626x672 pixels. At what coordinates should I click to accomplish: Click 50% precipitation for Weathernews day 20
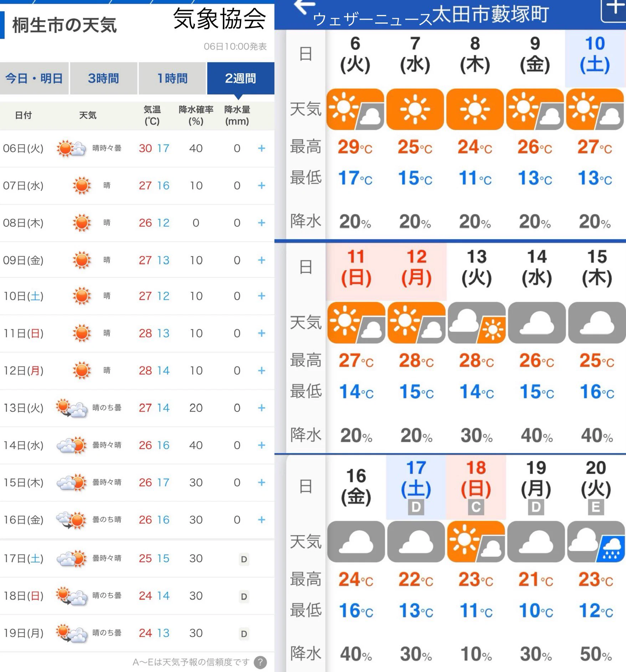click(x=596, y=654)
